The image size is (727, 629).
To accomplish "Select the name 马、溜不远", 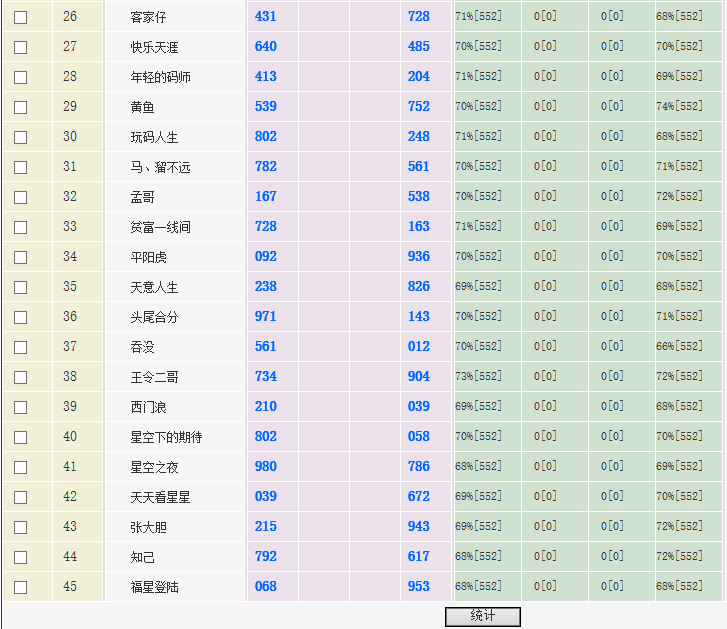I will coord(160,167).
